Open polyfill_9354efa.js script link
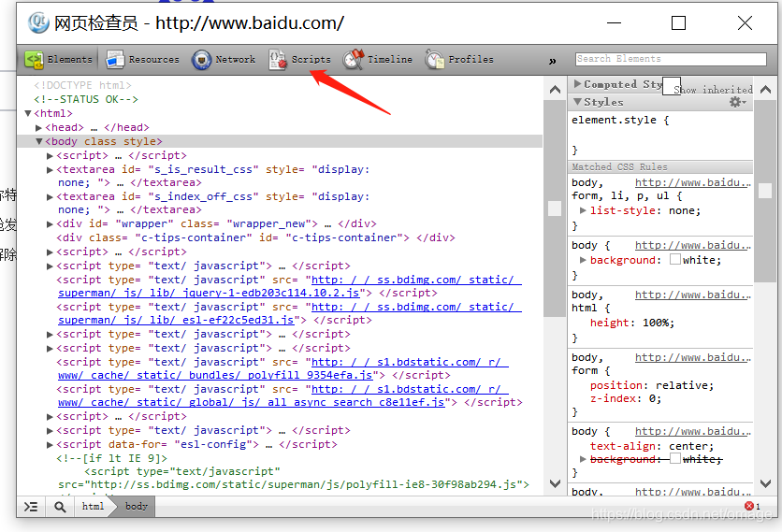The height and width of the screenshot is (532, 782). click(x=283, y=368)
